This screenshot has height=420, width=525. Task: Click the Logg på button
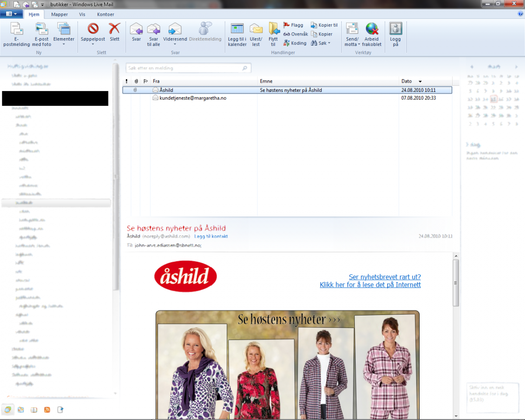[395, 34]
